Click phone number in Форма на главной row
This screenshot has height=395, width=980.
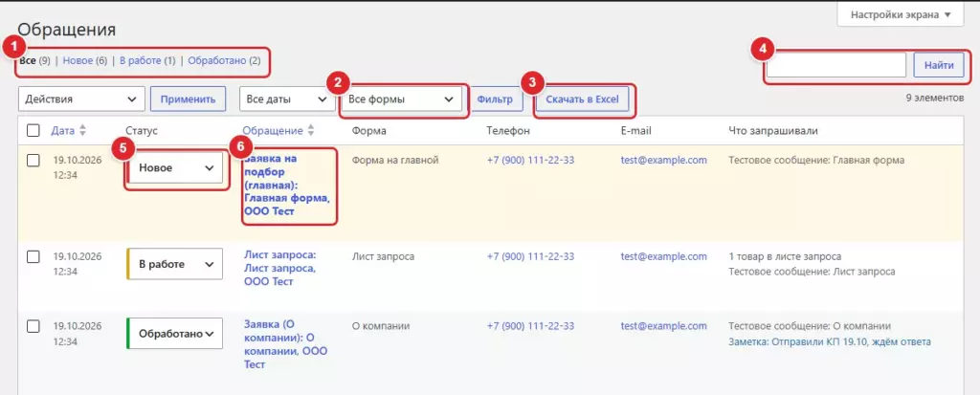(530, 160)
